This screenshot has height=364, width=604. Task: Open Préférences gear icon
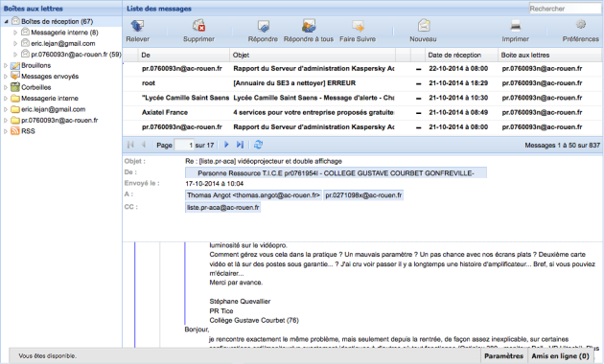580,25
